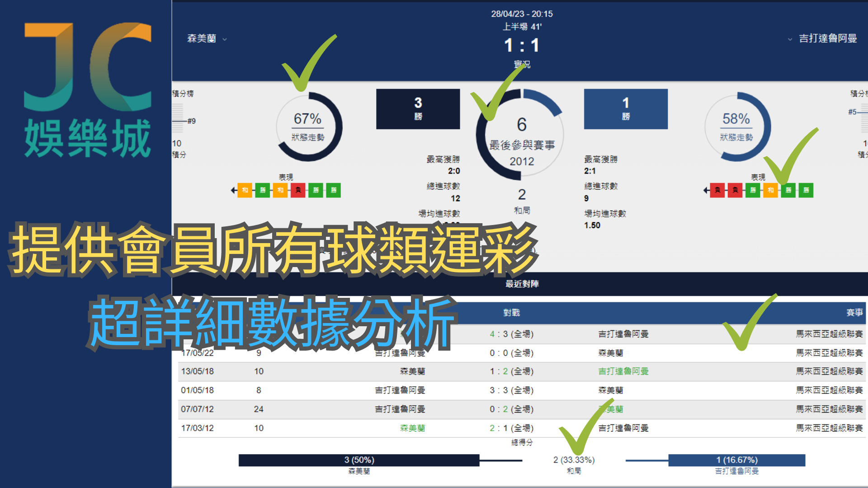
Task: Click the blue 1 勝 box
Action: pyautogui.click(x=626, y=109)
